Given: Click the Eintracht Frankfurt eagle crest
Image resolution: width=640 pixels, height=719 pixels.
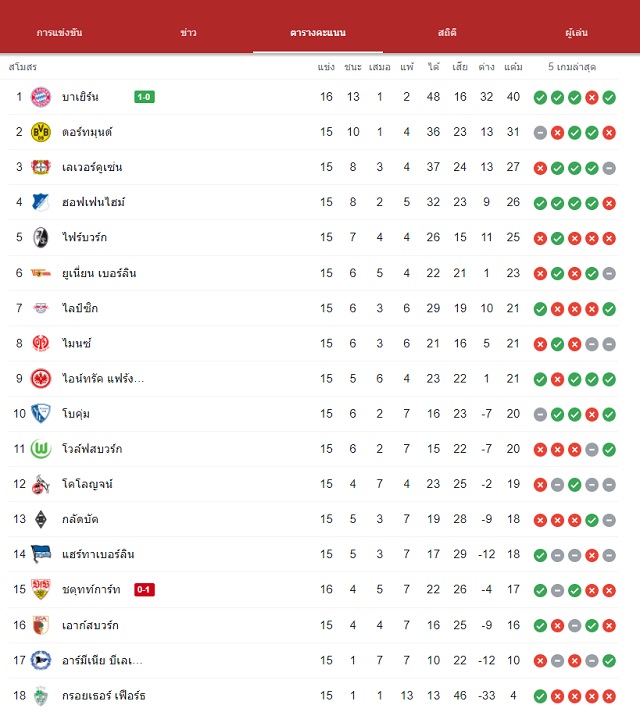Looking at the screenshot, I should click(x=40, y=379).
